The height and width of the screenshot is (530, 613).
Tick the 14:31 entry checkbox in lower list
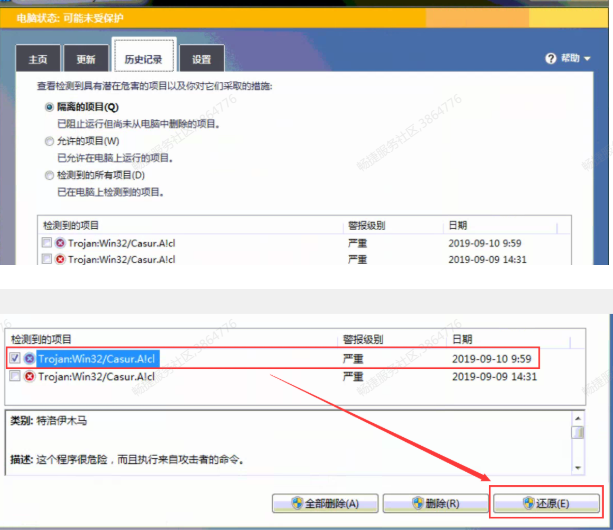pyautogui.click(x=15, y=377)
